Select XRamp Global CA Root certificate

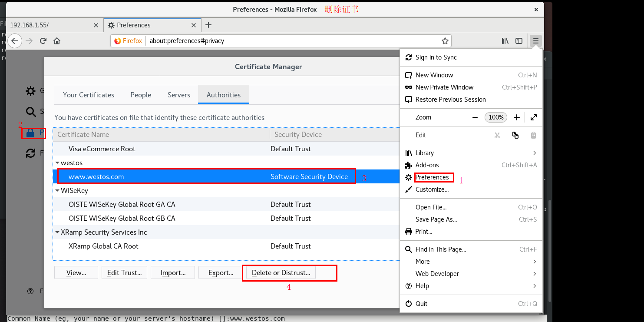click(226, 246)
